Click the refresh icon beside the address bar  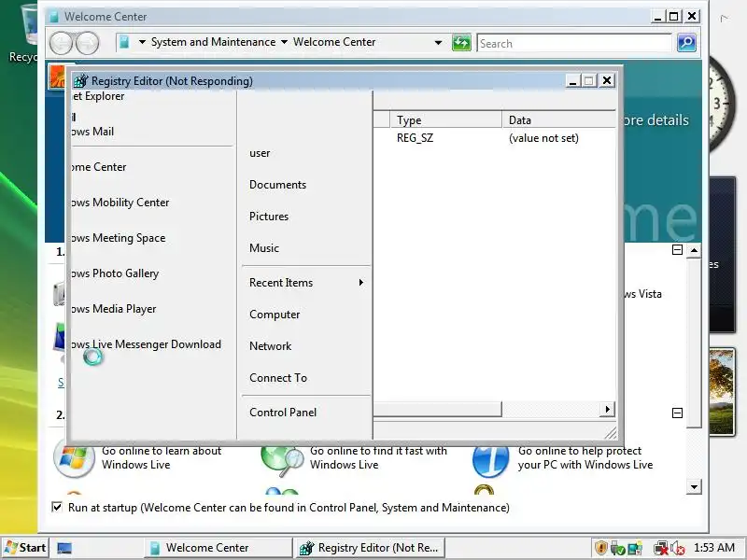point(461,43)
